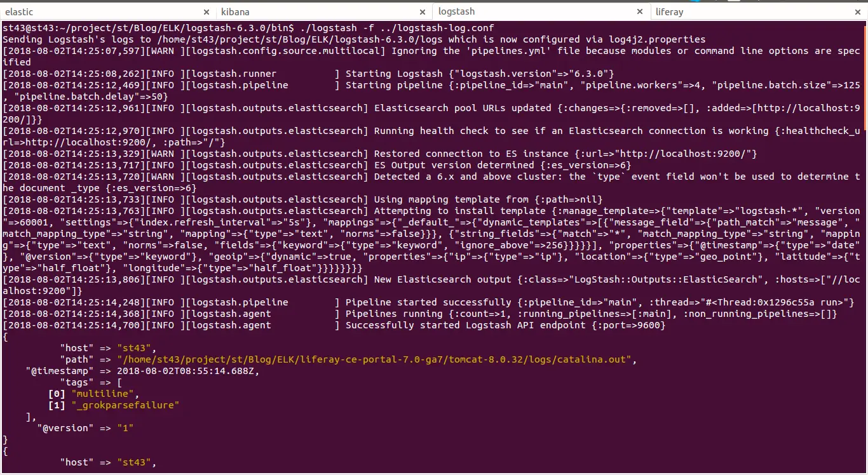Click 'Elasticsearch pool URLs updated' line
Viewport: 868px width, 475px height.
tap(431, 114)
